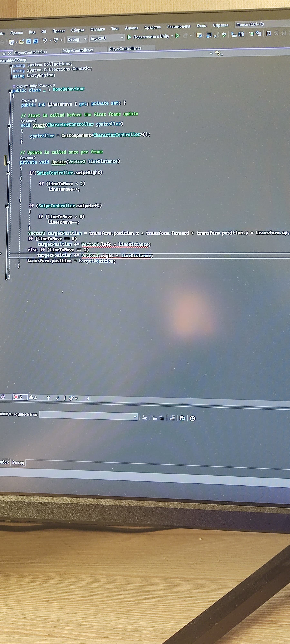This screenshot has height=644, width=290.
Task: Undo the last edit via toolbar
Action: pos(45,40)
